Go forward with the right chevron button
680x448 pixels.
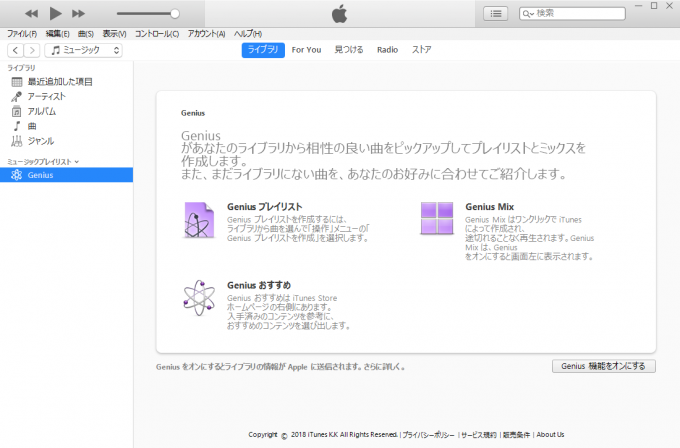[32, 50]
